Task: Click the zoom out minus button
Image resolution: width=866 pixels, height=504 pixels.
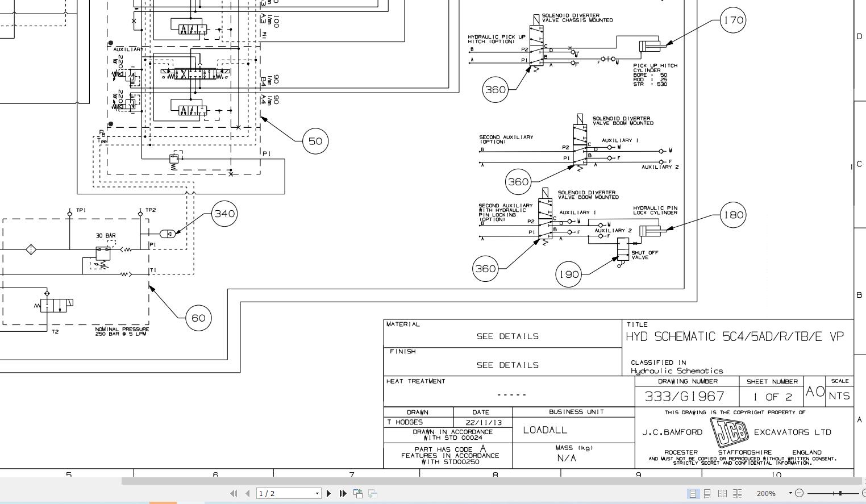Action: pos(800,493)
